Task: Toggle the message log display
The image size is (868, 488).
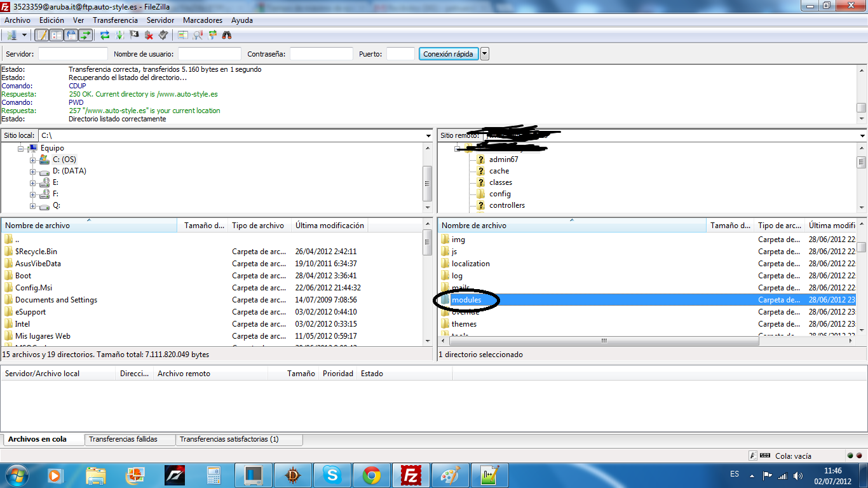Action: coord(41,35)
